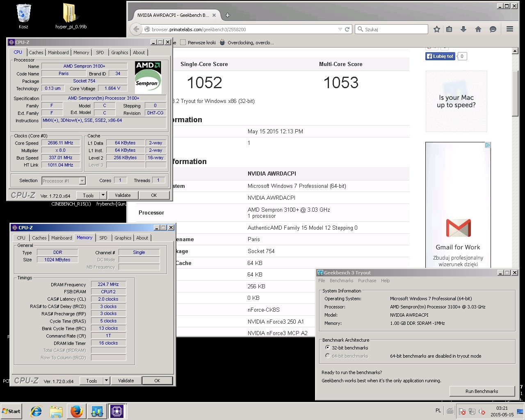This screenshot has height=420, width=525.
Task: Close the NVIDIA AWRDACPI Geekbench tab
Action: (x=214, y=15)
